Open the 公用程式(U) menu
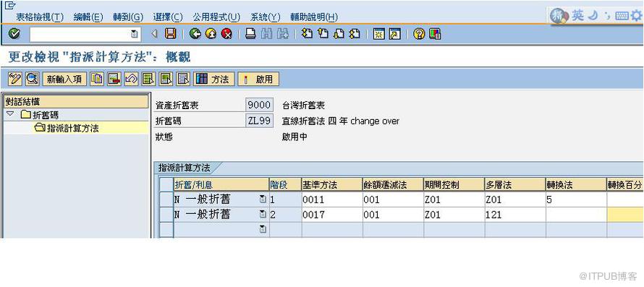Image resolution: width=644 pixels, height=287 pixels. tap(216, 17)
